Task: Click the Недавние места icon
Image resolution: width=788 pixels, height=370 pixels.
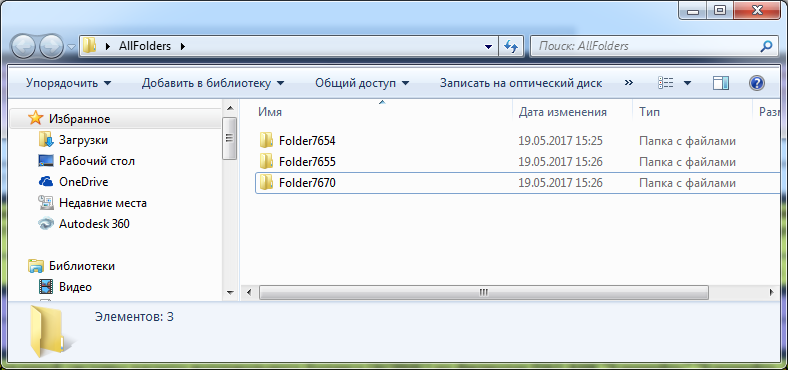Action: pyautogui.click(x=46, y=203)
